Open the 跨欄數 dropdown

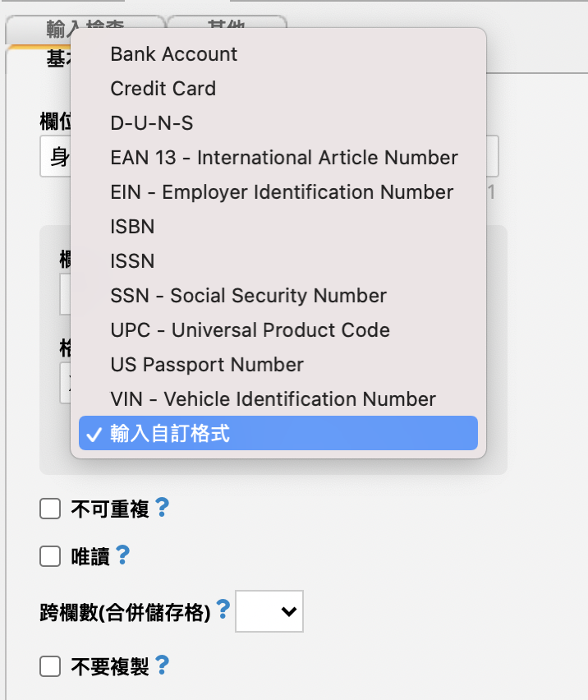point(269,611)
